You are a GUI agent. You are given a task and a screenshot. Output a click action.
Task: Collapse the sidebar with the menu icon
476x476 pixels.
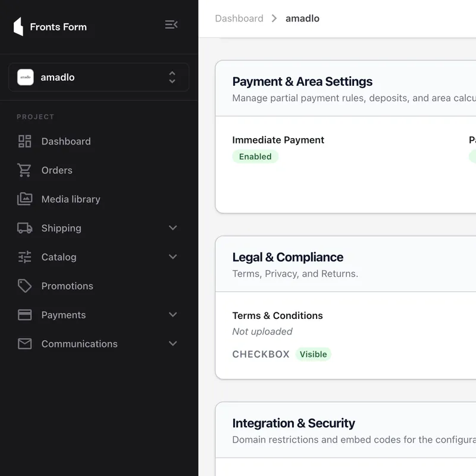pyautogui.click(x=171, y=24)
